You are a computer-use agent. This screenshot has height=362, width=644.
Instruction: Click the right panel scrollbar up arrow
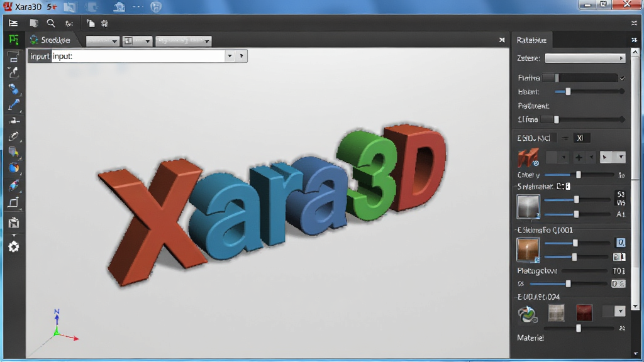(x=635, y=52)
